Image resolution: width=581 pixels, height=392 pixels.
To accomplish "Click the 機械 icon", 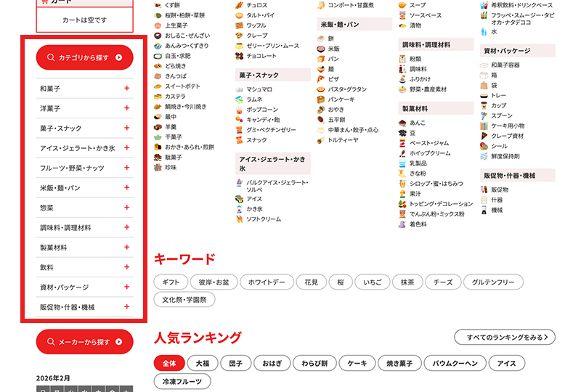I will click(x=484, y=210).
